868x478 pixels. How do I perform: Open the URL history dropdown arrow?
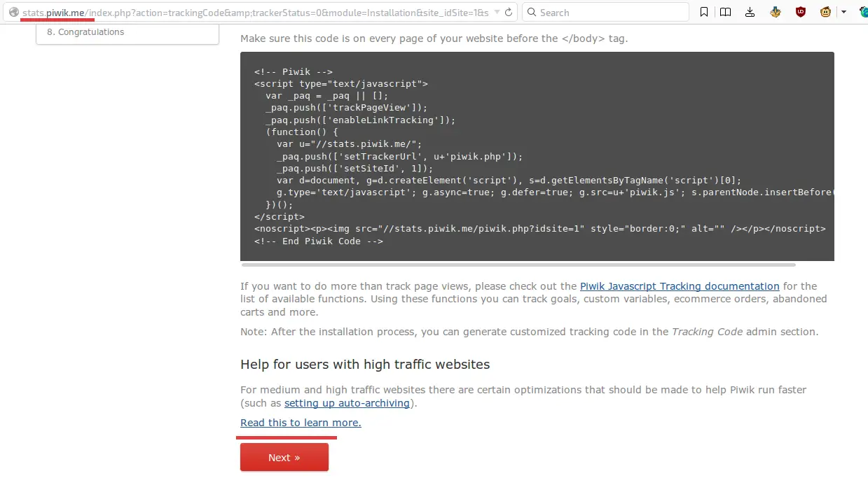(x=497, y=13)
